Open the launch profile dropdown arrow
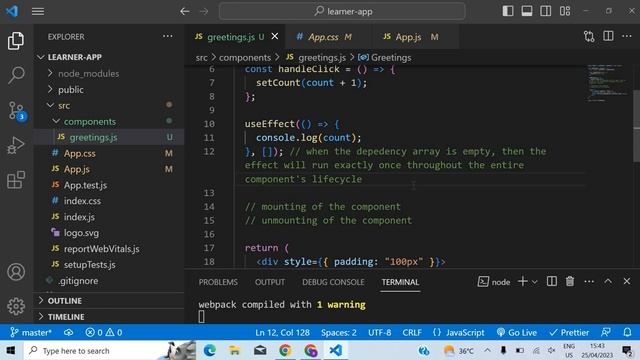Image resolution: width=640 pixels, height=360 pixels. (535, 282)
